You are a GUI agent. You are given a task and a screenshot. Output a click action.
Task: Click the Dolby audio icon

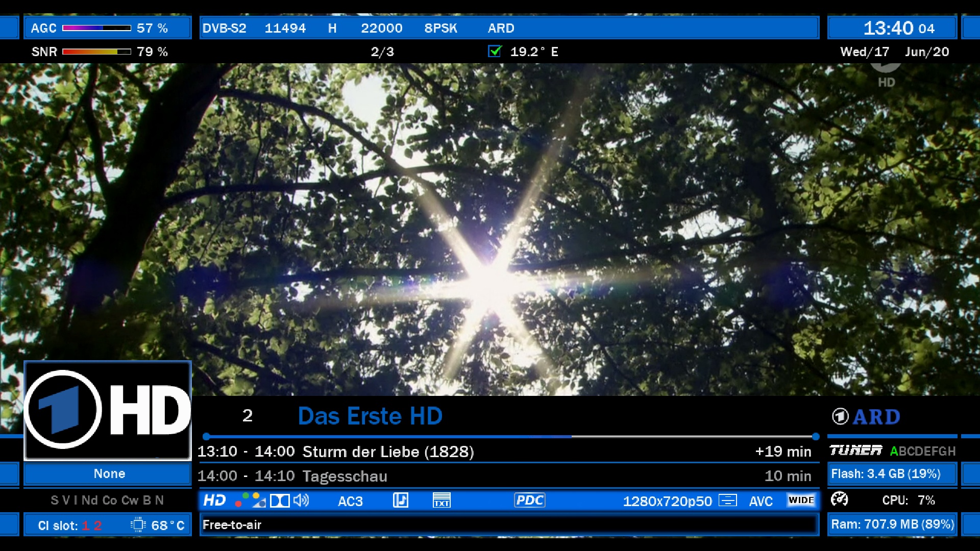coord(279,500)
